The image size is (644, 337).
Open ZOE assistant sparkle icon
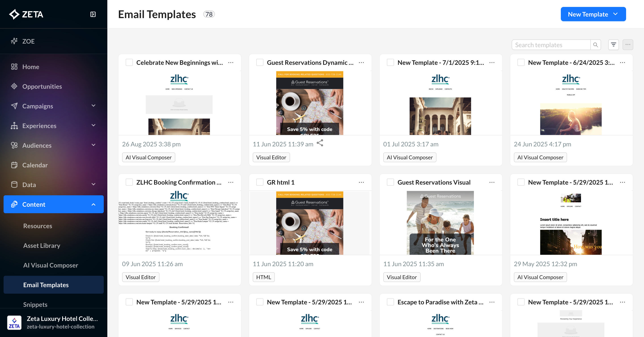coord(14,41)
